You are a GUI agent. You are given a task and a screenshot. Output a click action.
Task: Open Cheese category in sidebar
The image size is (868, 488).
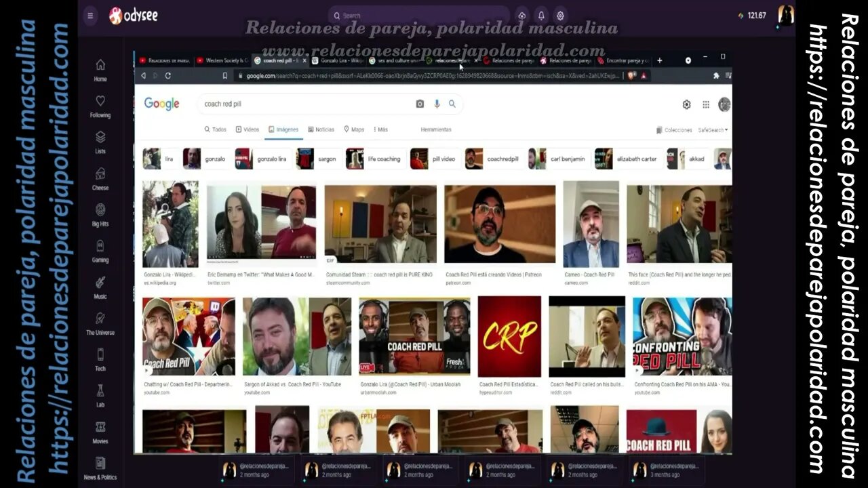point(100,178)
